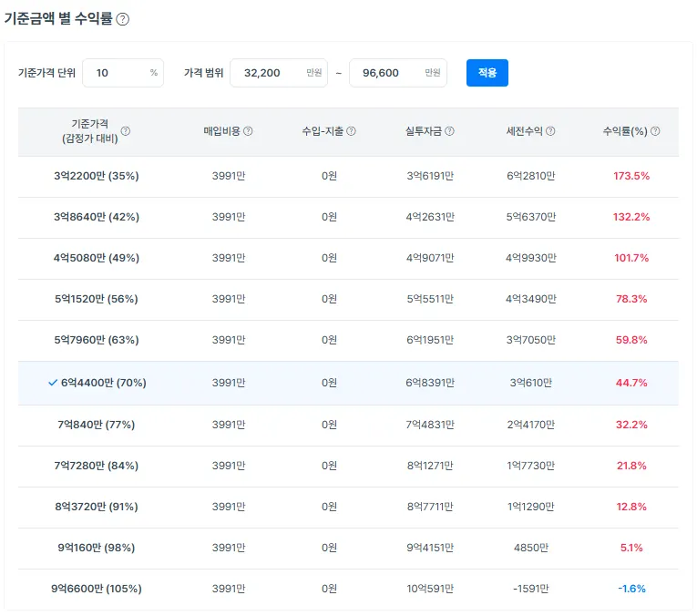Image resolution: width=697 pixels, height=616 pixels.
Task: Select the 9억160만 (98%) row
Action: (x=348, y=548)
